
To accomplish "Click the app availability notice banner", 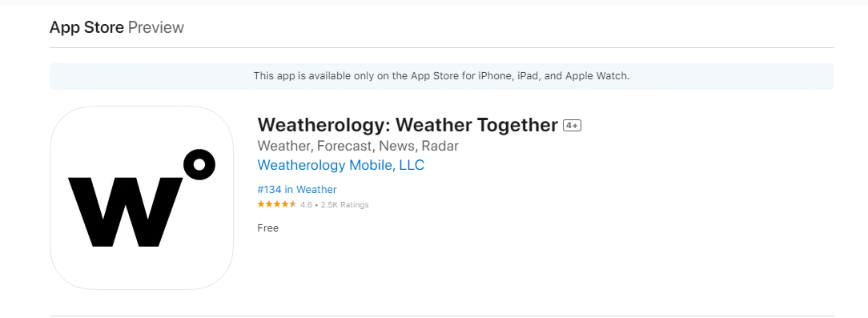I will [442, 76].
